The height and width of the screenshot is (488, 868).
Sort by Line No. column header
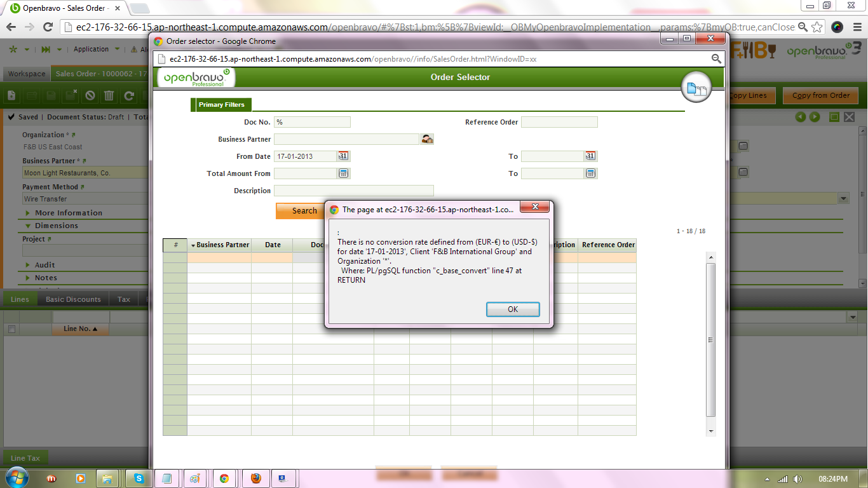pos(81,329)
